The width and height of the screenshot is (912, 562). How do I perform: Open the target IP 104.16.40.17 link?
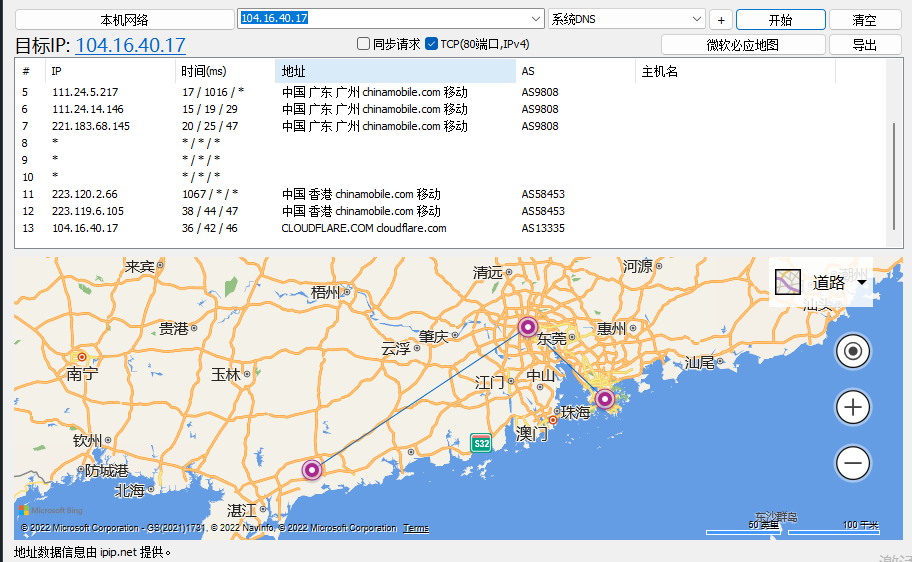tap(130, 45)
